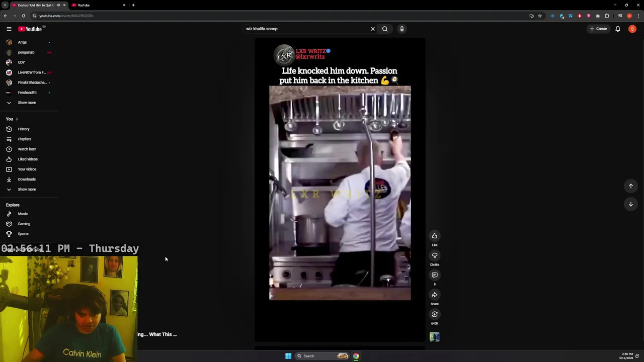Screen dimensions: 644x362
Task: Start voice search with microphone
Action: [401, 29]
